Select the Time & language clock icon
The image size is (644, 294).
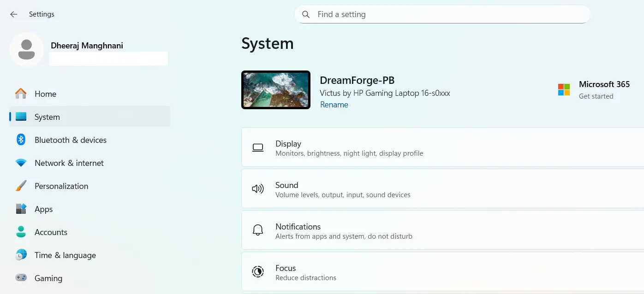click(x=20, y=255)
